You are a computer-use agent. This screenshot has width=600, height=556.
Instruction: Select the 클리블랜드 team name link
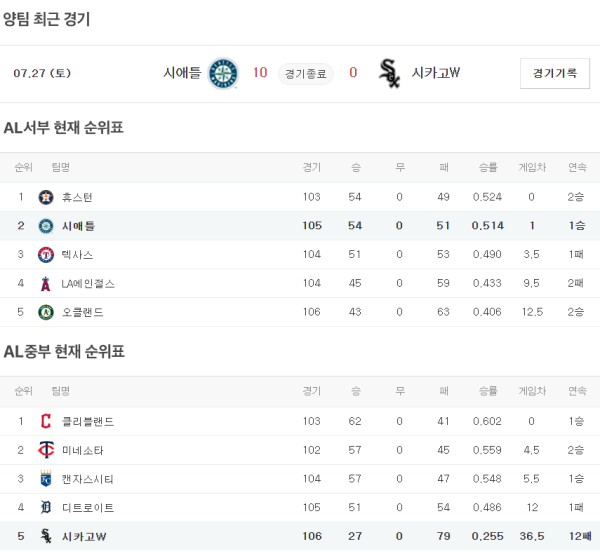[88, 421]
